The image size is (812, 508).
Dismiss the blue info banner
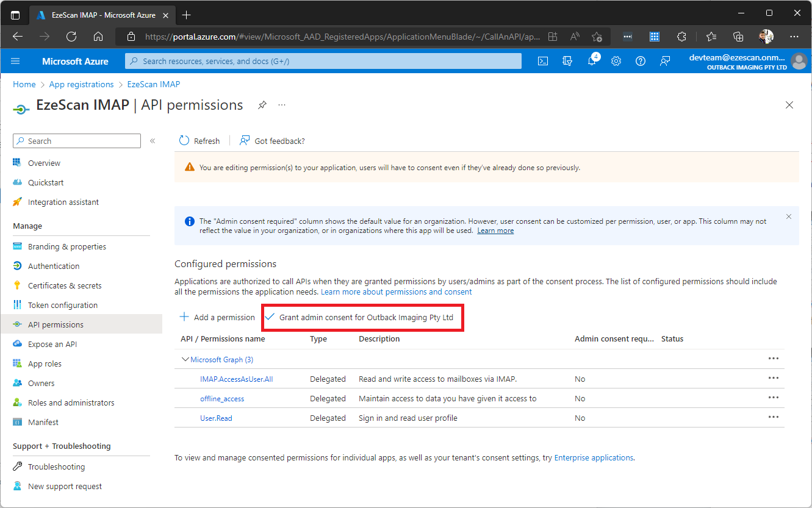point(789,216)
